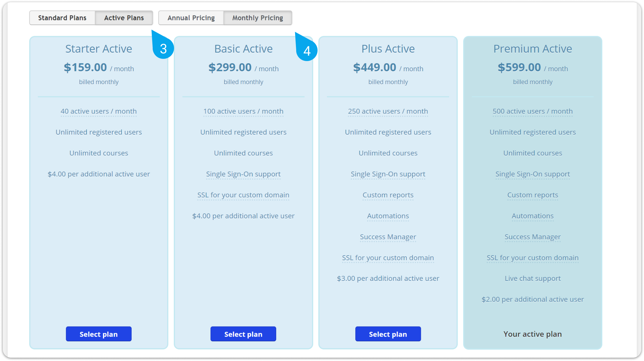Click Custom reports in Plus Active

coord(388,195)
